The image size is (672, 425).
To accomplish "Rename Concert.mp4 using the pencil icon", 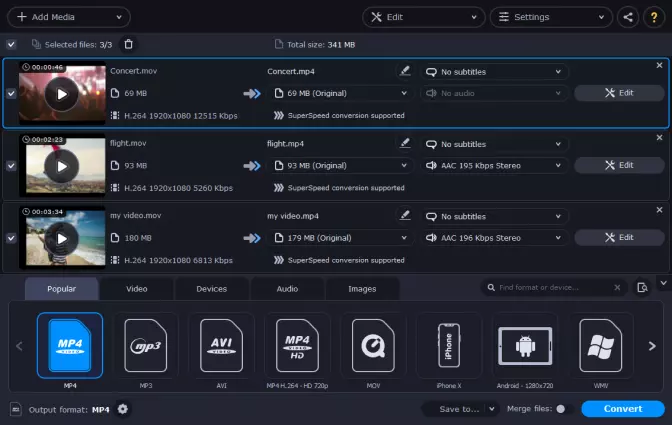I will tap(404, 71).
